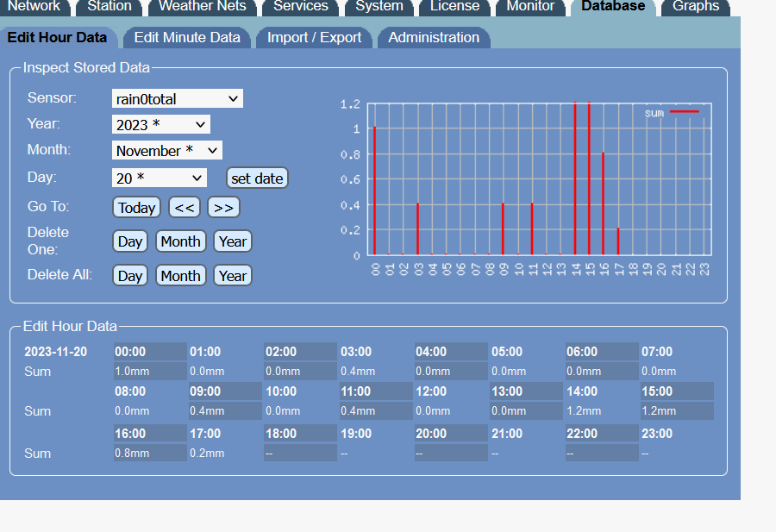
Task: Click Delete One Month button
Action: (x=180, y=241)
